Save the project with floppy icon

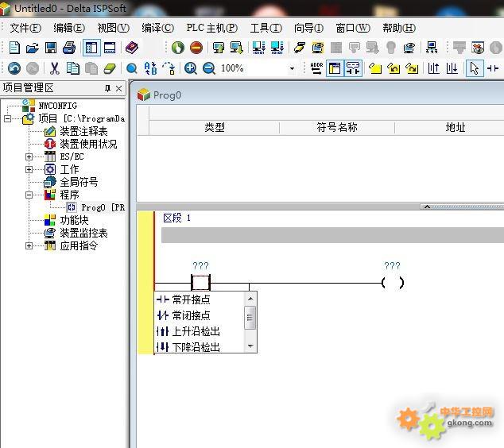pos(51,48)
